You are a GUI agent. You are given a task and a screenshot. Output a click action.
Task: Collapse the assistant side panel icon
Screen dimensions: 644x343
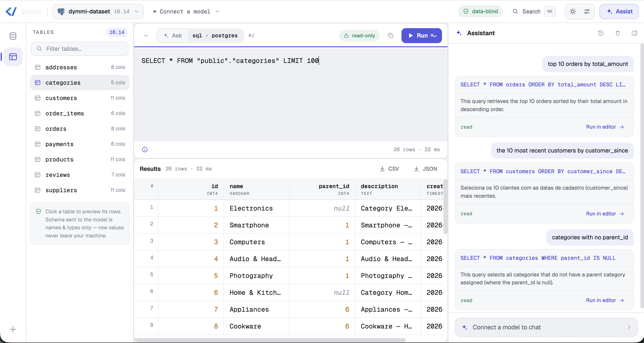point(634,33)
